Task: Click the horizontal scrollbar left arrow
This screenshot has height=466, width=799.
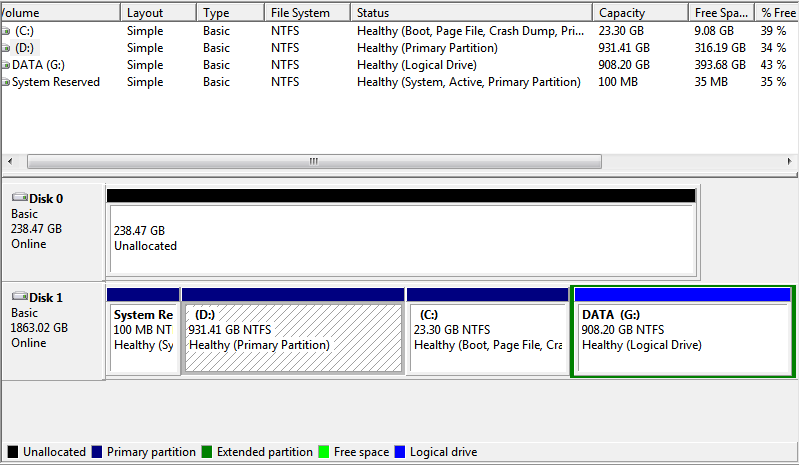Action: (10, 161)
